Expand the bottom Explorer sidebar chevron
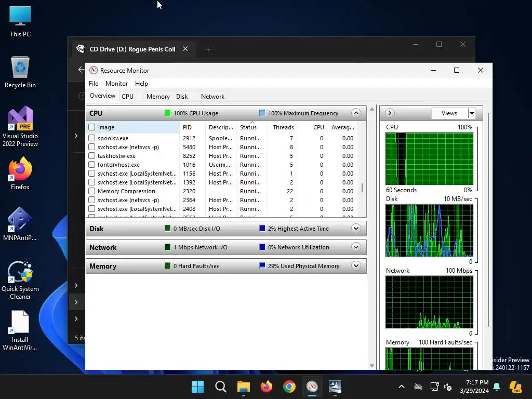 click(x=76, y=318)
